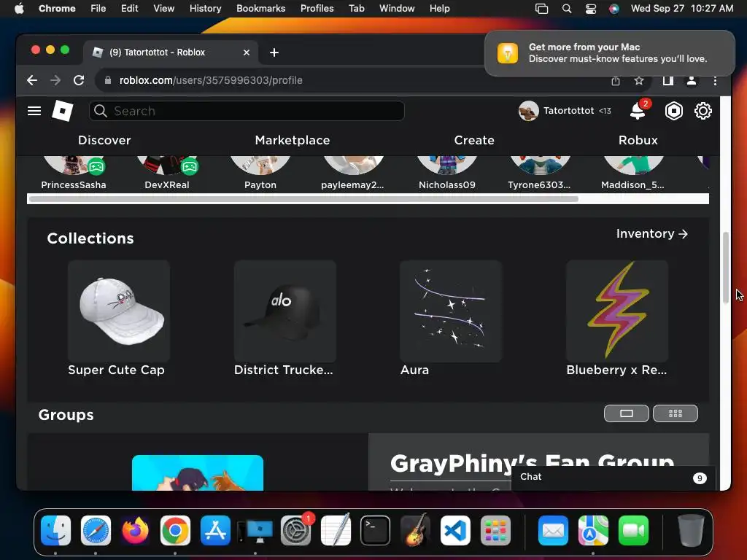Open the Profiles menu
This screenshot has width=747, height=560.
(x=317, y=9)
